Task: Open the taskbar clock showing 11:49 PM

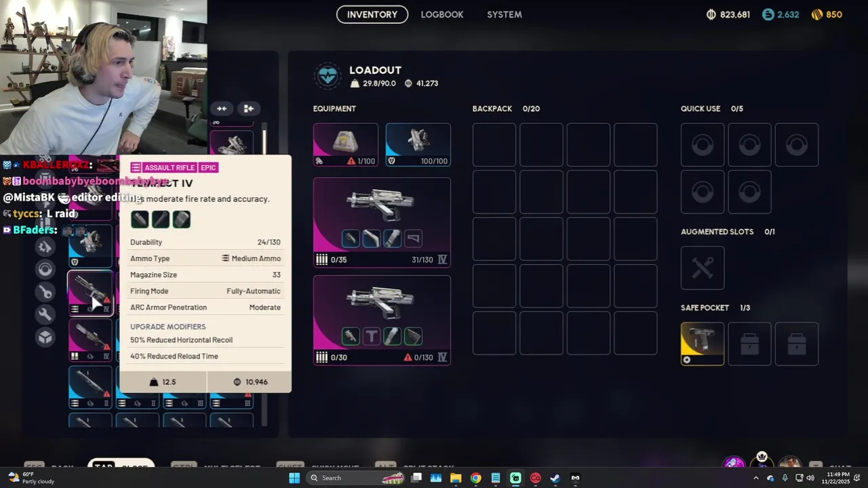Action: [x=836, y=478]
